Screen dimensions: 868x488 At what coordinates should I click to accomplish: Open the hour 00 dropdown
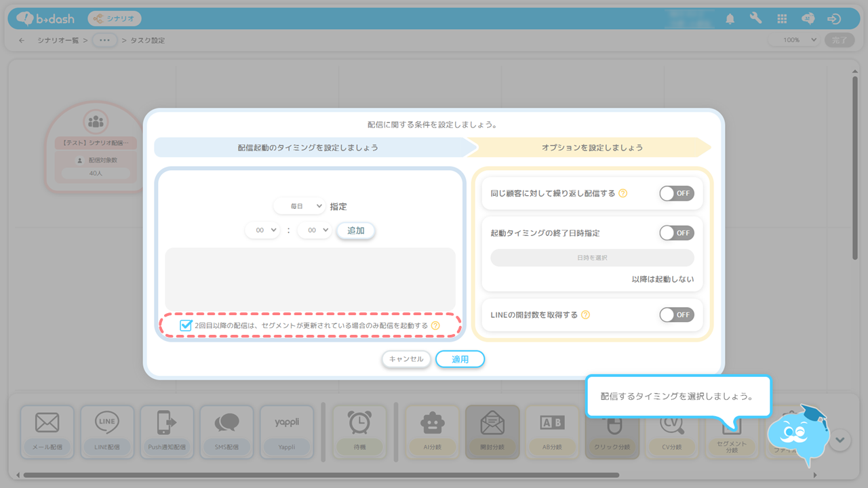point(262,230)
